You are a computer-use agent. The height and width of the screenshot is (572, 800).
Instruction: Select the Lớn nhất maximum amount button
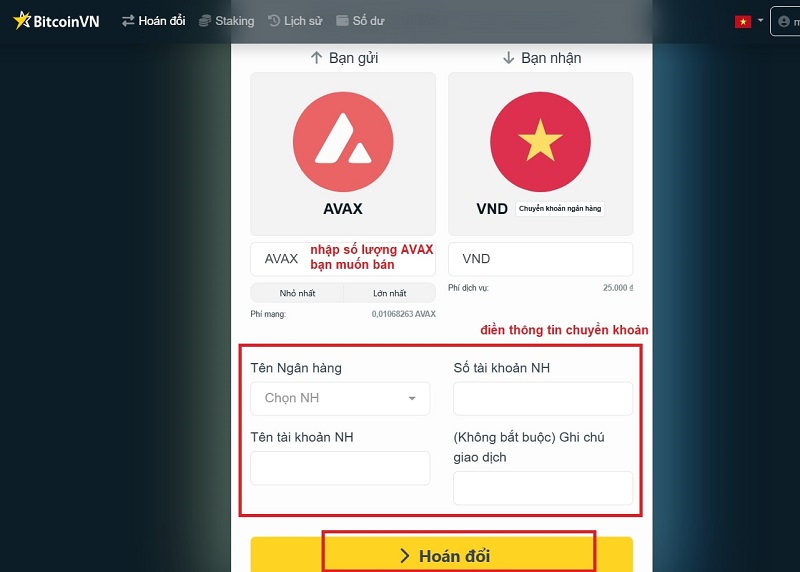pyautogui.click(x=390, y=293)
